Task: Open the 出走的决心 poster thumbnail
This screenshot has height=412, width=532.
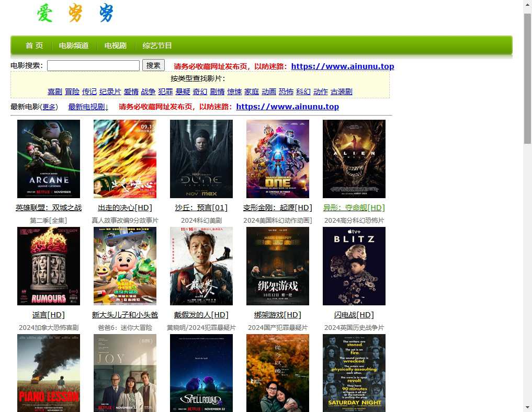Action: 125,159
